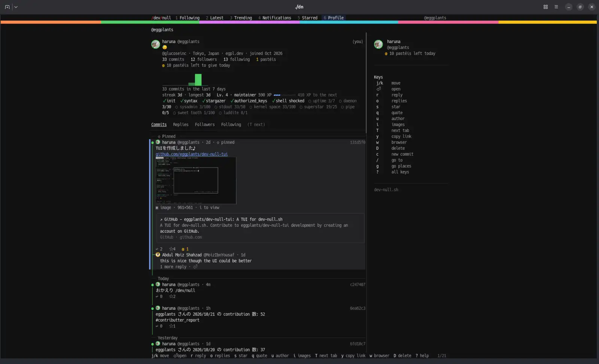The height and width of the screenshot is (364, 599).
Task: Open the Notifications tab
Action: [x=274, y=18]
